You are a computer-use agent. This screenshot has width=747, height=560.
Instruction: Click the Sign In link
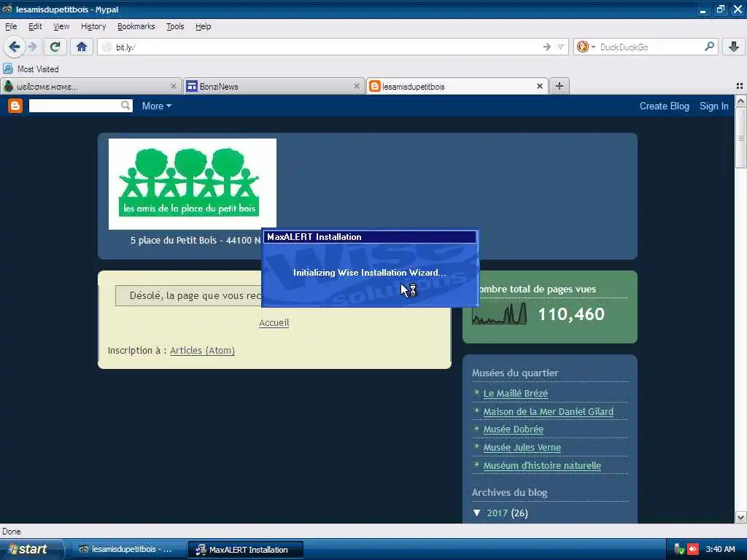pos(713,106)
